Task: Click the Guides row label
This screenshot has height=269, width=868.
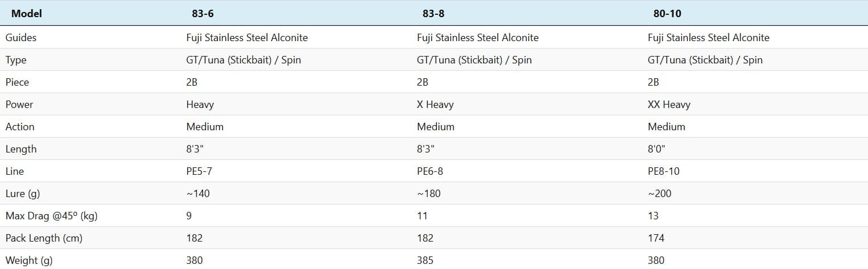Action: (x=21, y=38)
